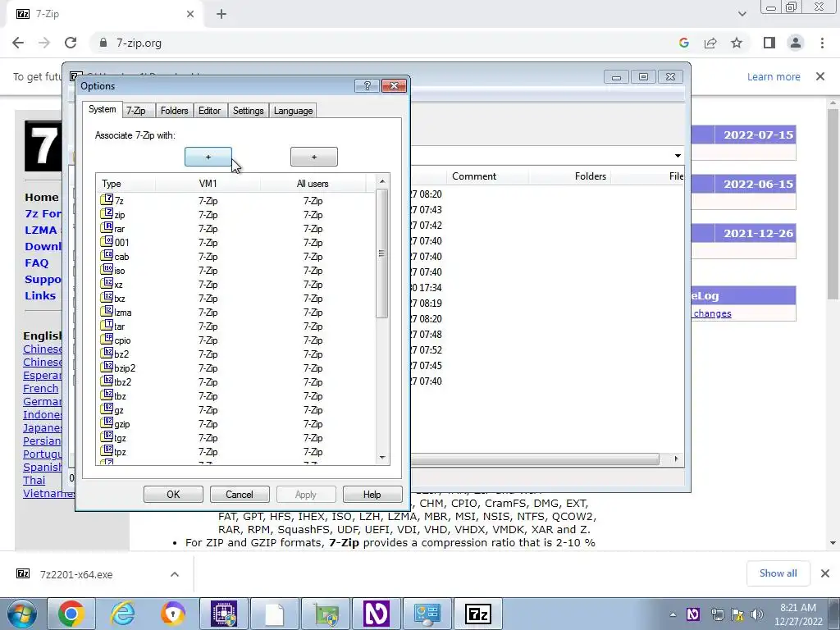Screen dimensions: 840x630
Task: Open the Windows Start menu
Action: (22, 614)
